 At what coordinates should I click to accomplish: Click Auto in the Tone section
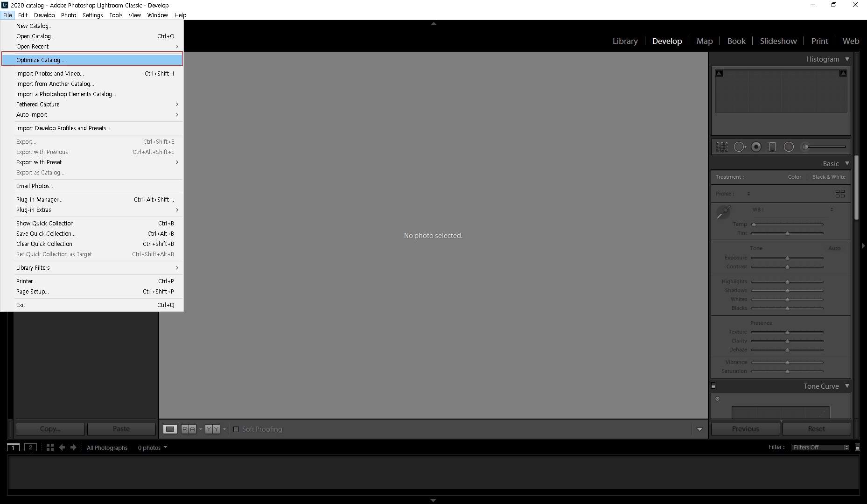pyautogui.click(x=834, y=248)
